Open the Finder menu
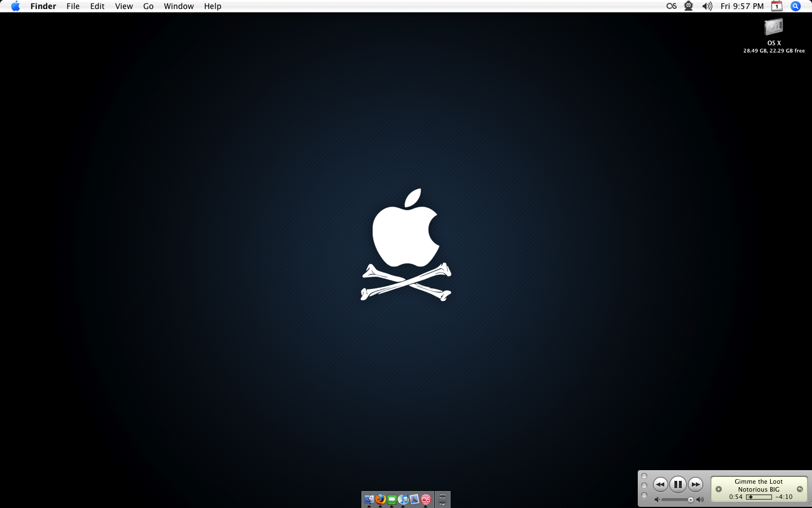The image size is (812, 508). [x=43, y=6]
